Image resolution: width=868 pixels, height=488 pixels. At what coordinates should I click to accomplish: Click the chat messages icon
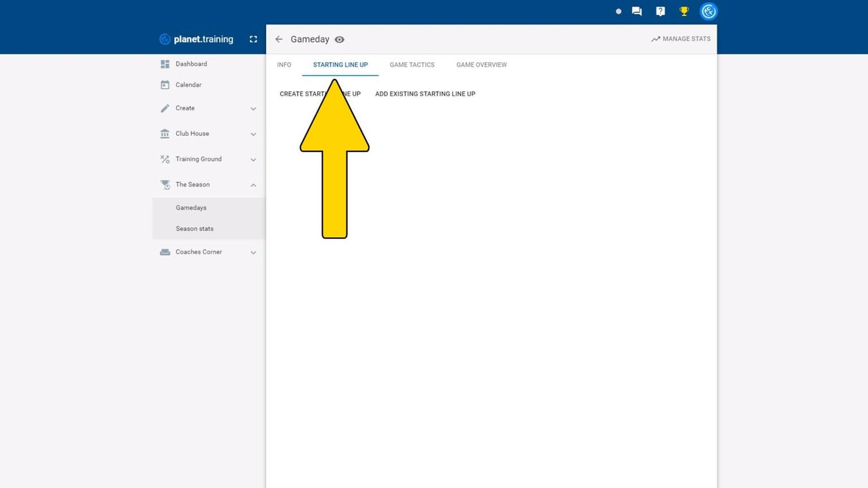coord(636,11)
